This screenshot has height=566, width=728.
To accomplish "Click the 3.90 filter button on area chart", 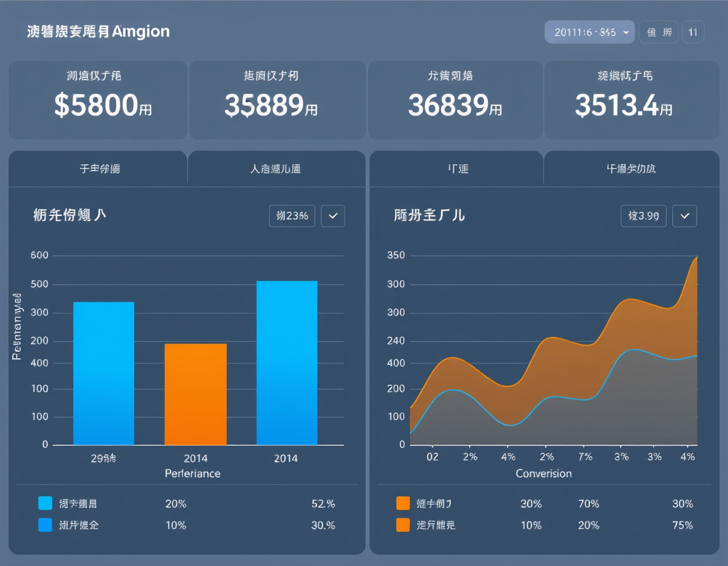I will click(643, 216).
